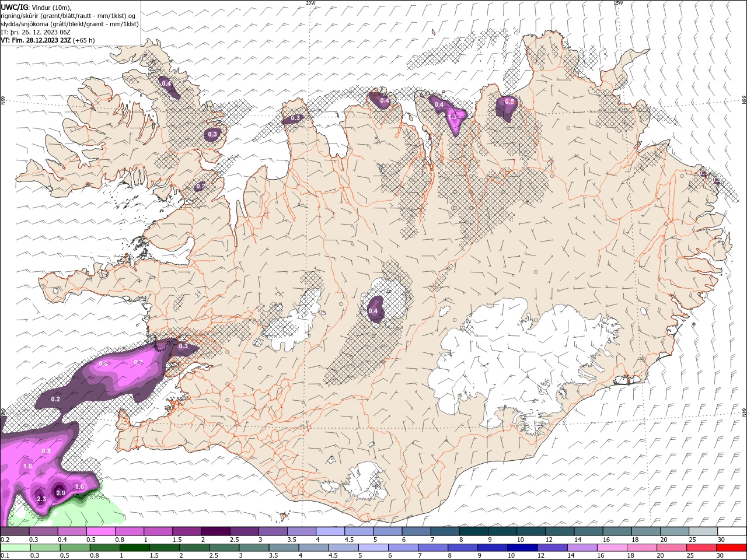Screen dimensions: 747x560
Task: Click the '2.3' precipitation value on the map
Action: [41, 499]
